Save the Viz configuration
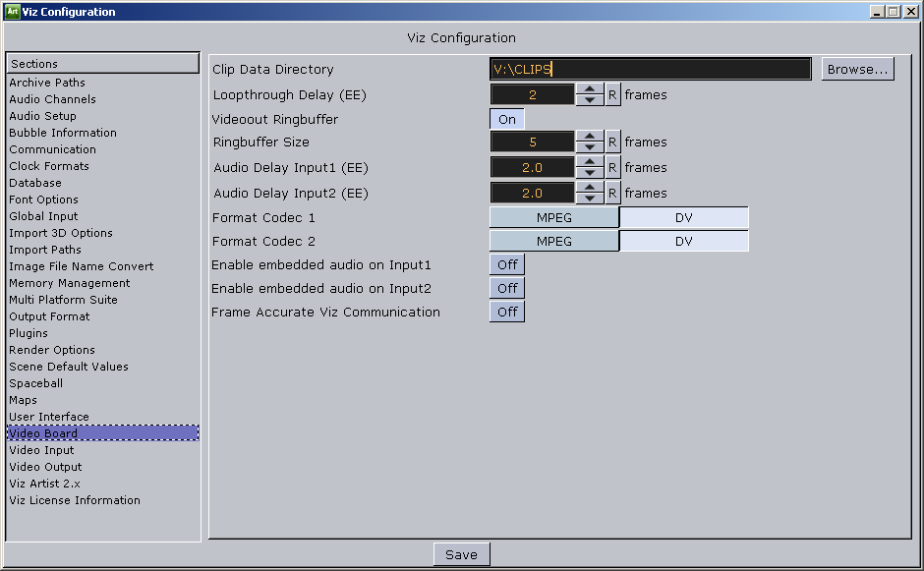 coord(461,555)
